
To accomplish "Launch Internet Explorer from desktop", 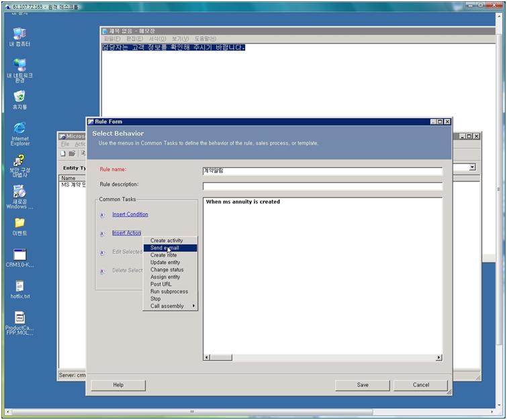I will coord(19,134).
